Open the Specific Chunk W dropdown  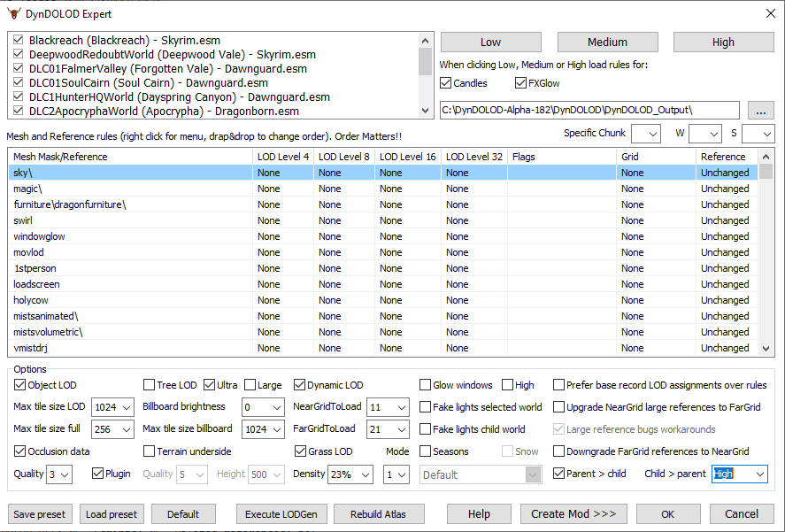[x=705, y=133]
